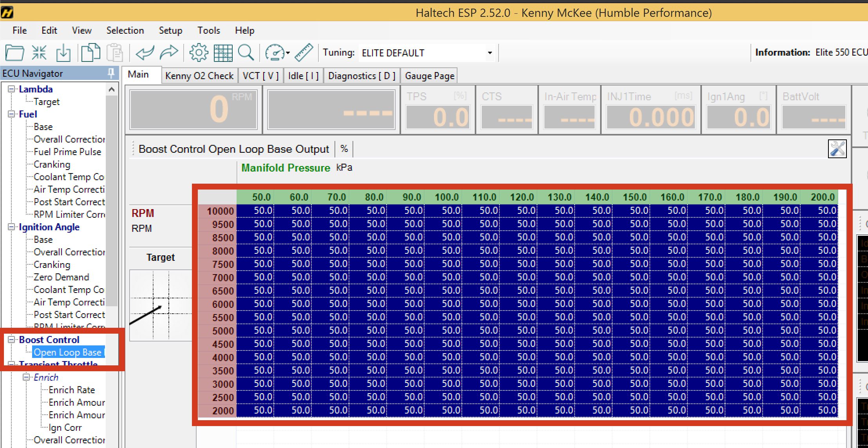The width and height of the screenshot is (868, 448).
Task: Collapse the Lambda tree node
Action: (11, 89)
